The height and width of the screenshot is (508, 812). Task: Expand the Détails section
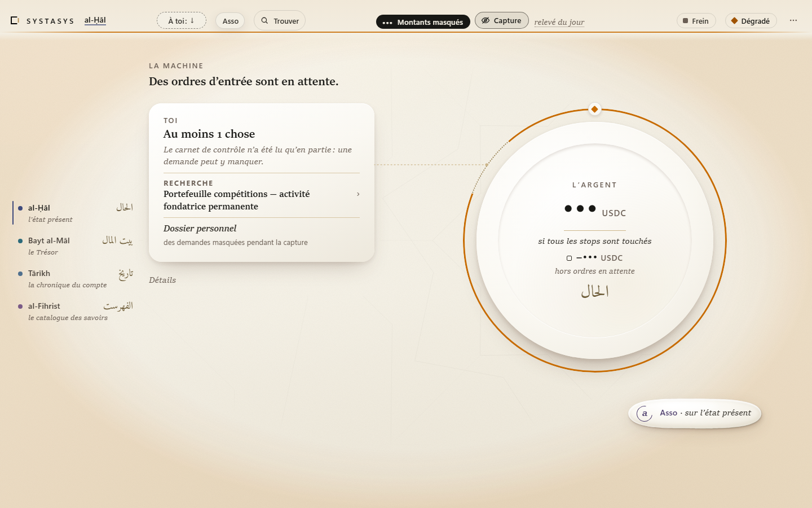click(x=162, y=280)
